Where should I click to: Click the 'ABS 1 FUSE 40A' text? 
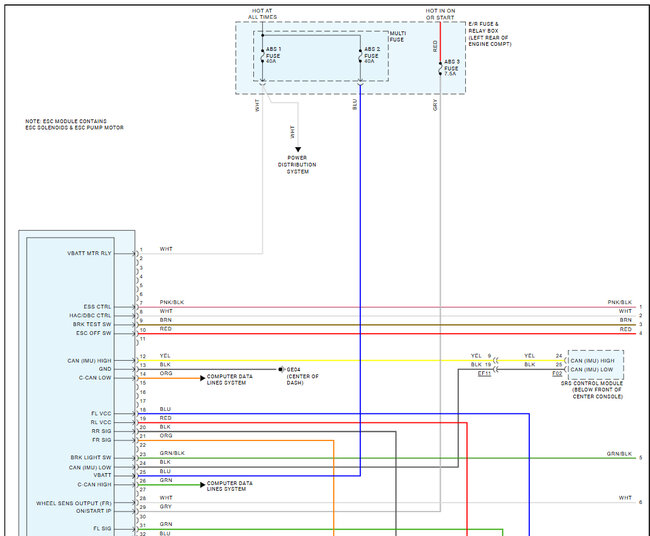(x=273, y=55)
